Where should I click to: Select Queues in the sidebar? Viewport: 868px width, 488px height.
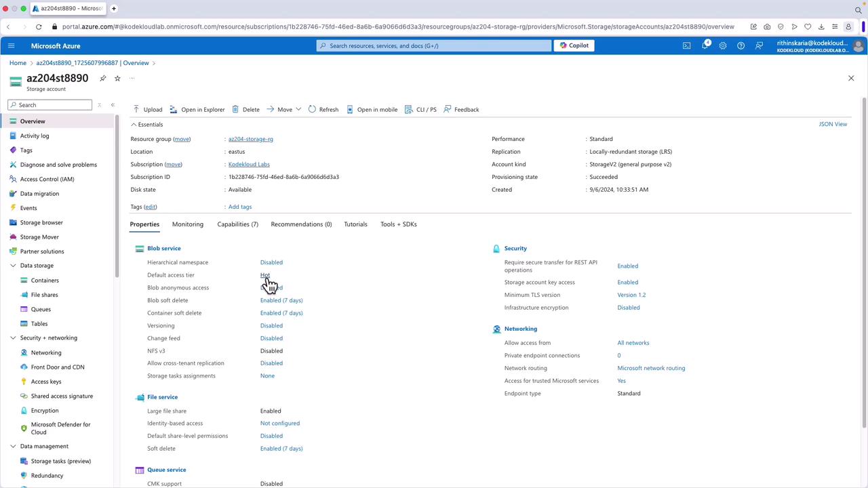(x=41, y=309)
